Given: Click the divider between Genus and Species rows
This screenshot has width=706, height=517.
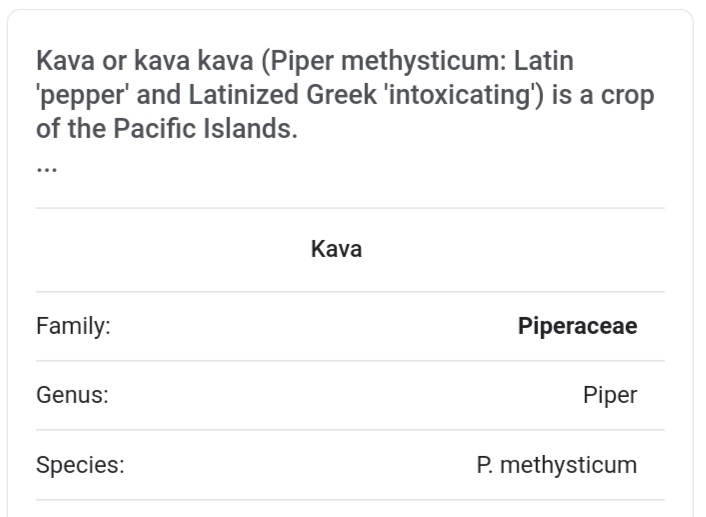Looking at the screenshot, I should click(x=350, y=430).
